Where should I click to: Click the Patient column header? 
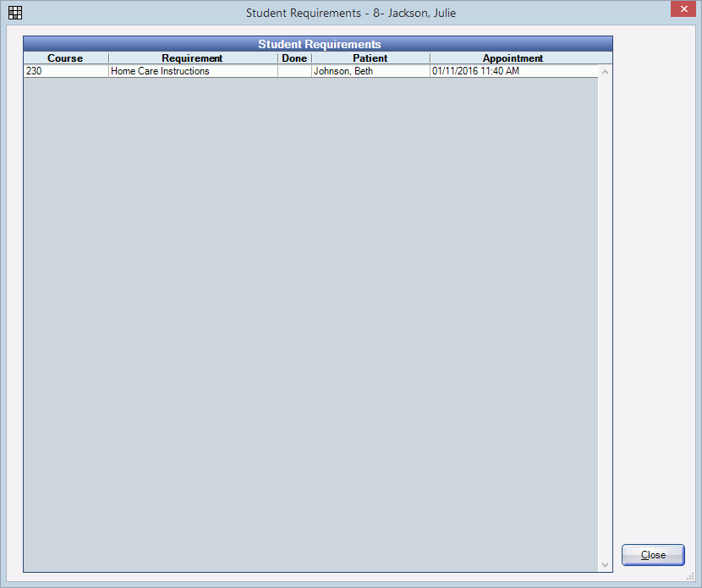[370, 58]
